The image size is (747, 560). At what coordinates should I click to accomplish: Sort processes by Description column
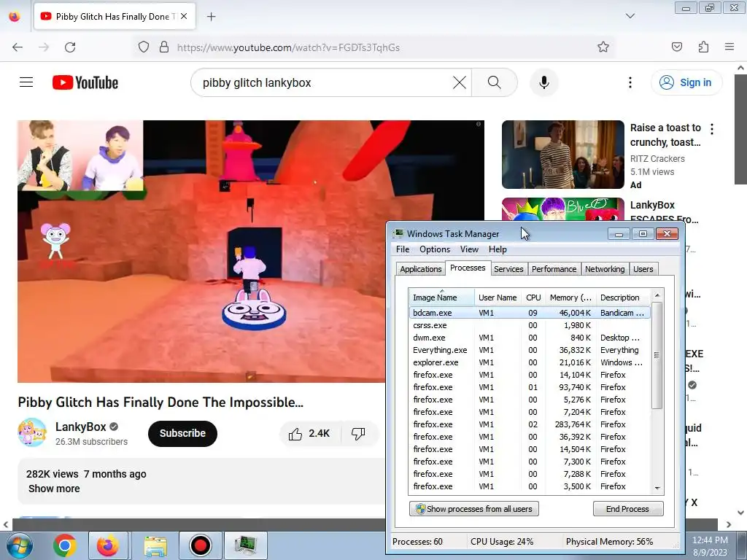coord(623,297)
